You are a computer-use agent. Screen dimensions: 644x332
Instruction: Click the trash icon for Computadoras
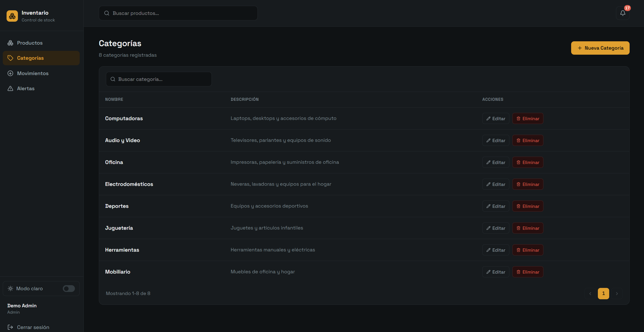pyautogui.click(x=518, y=118)
